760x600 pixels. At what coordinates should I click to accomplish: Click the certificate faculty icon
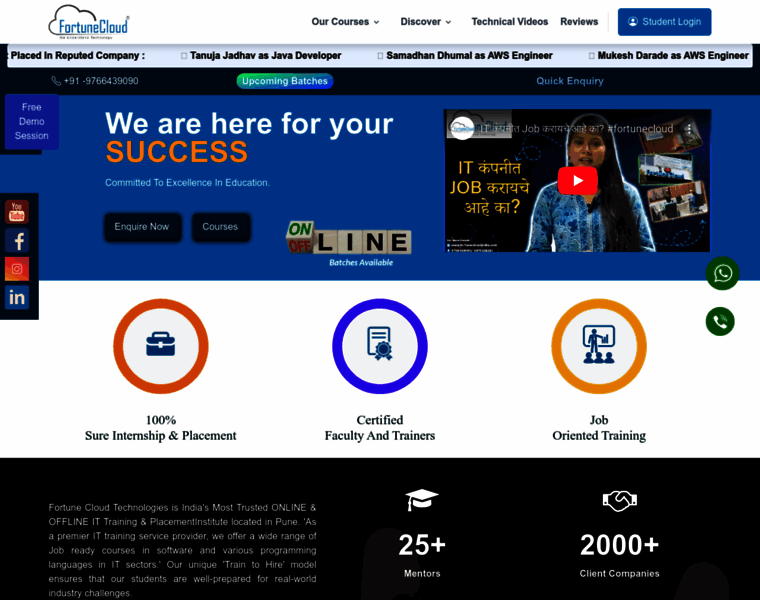380,344
